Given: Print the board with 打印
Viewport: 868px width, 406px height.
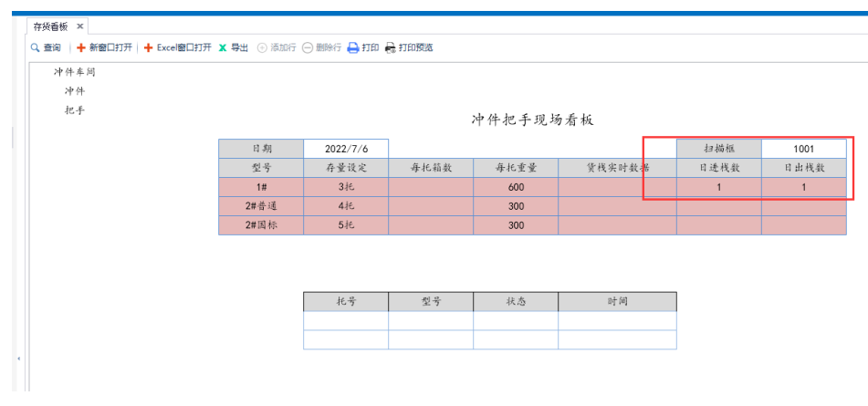Looking at the screenshot, I should click(x=353, y=47).
